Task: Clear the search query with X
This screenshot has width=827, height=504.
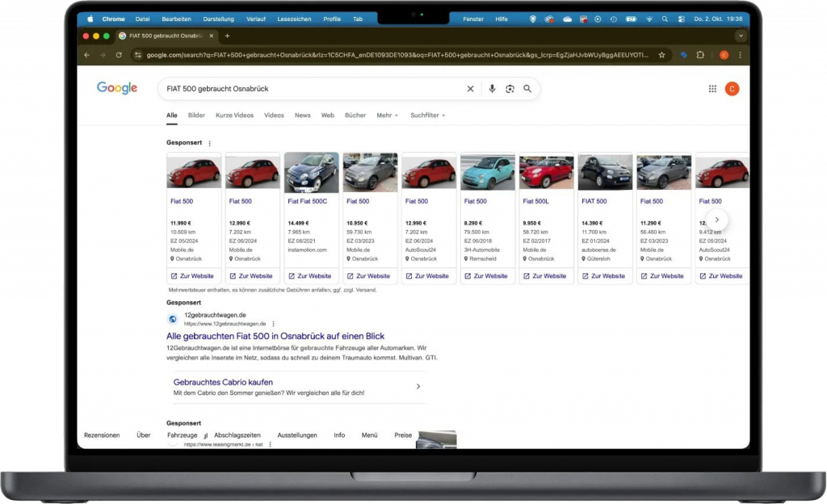Action: click(x=470, y=89)
